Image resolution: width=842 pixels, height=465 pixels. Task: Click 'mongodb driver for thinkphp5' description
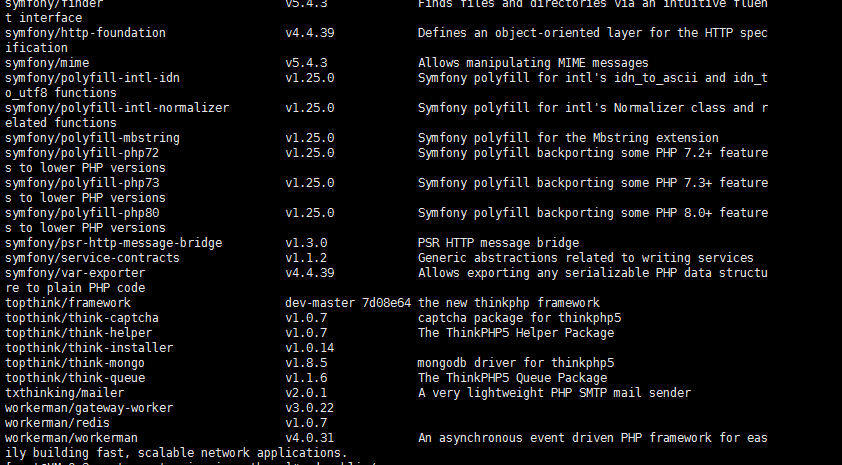point(516,364)
